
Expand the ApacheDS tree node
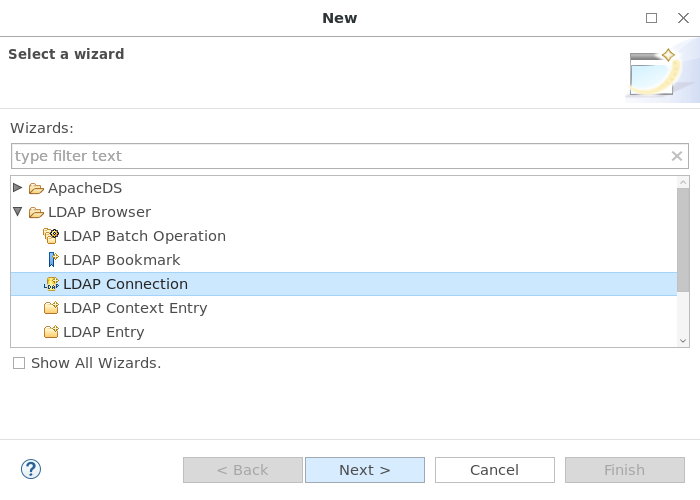(x=18, y=188)
